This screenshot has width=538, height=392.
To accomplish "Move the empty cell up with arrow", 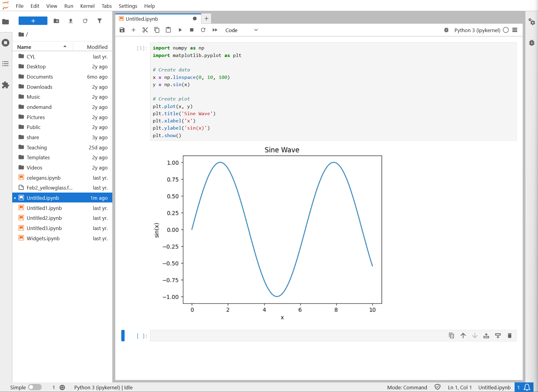I will pos(463,336).
